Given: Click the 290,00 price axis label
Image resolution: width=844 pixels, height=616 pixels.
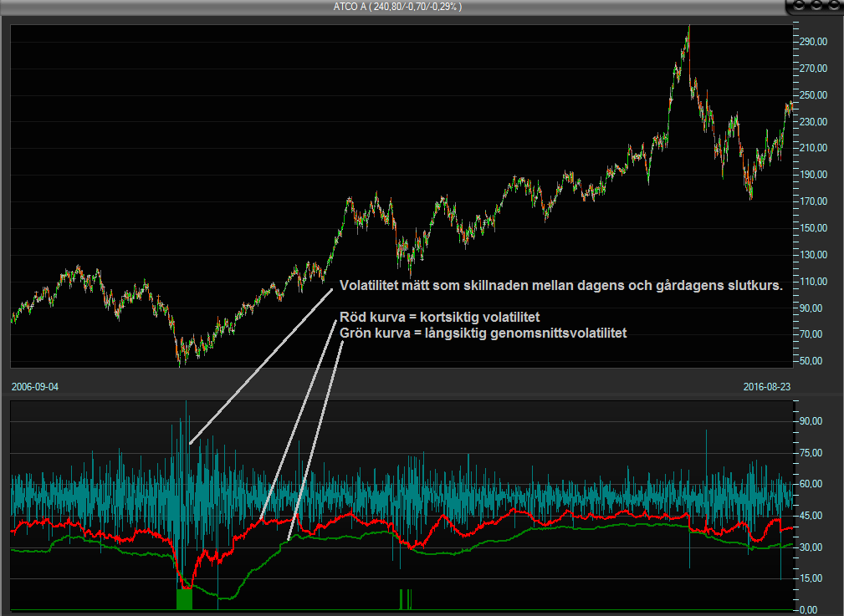Looking at the screenshot, I should [x=814, y=41].
